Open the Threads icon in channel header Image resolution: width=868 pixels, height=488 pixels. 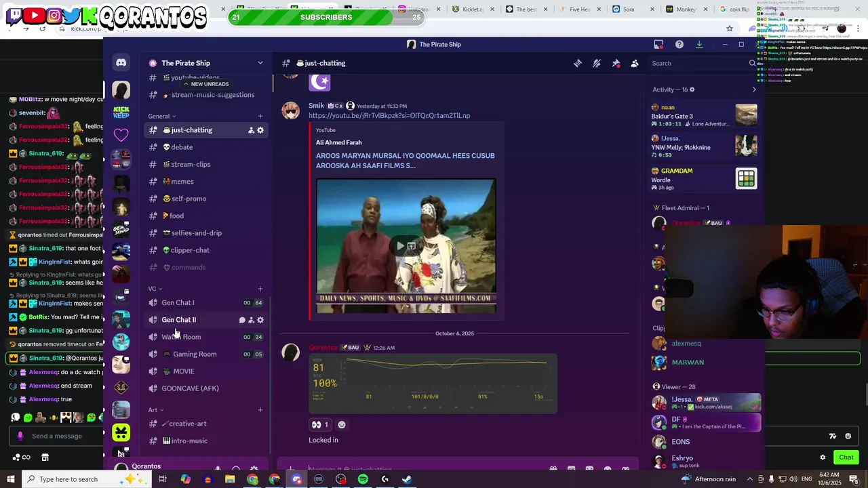(x=578, y=63)
